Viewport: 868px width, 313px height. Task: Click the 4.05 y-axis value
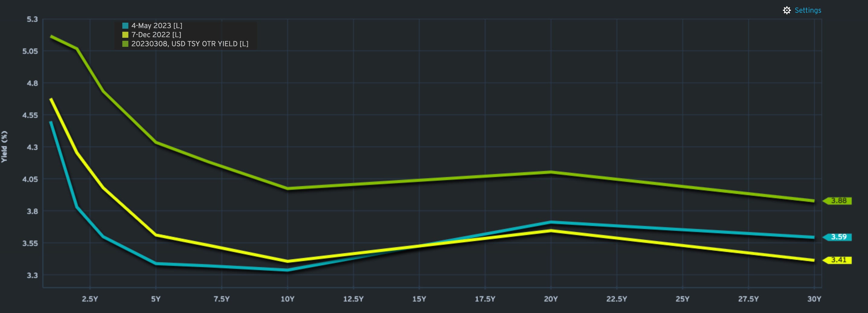30,179
